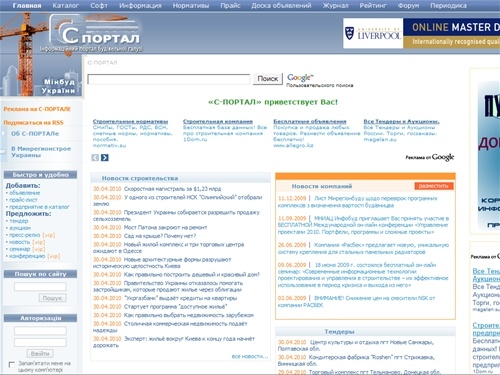Viewport: 500px width, 375px height.
Task: Click the тендер offer link
Action: point(19,221)
